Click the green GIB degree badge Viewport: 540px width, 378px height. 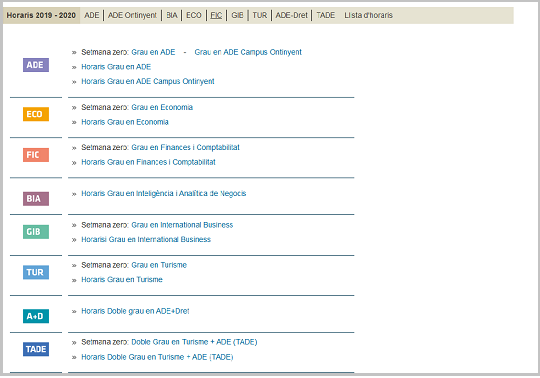(x=36, y=232)
